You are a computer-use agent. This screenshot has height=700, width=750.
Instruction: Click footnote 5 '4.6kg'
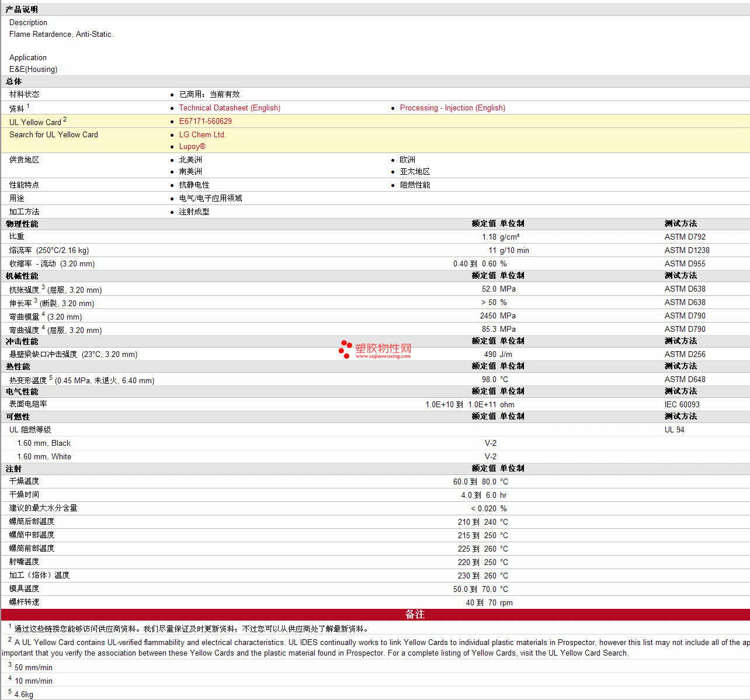[24, 695]
